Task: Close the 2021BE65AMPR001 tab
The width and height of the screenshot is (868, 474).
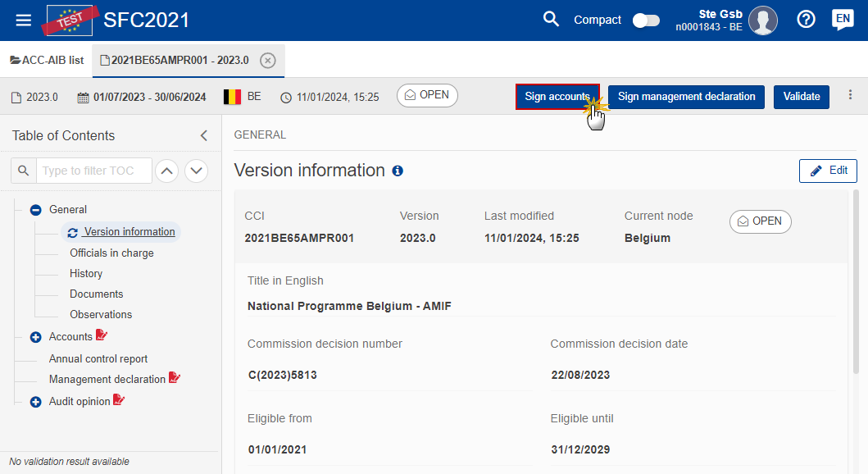Action: (267, 61)
